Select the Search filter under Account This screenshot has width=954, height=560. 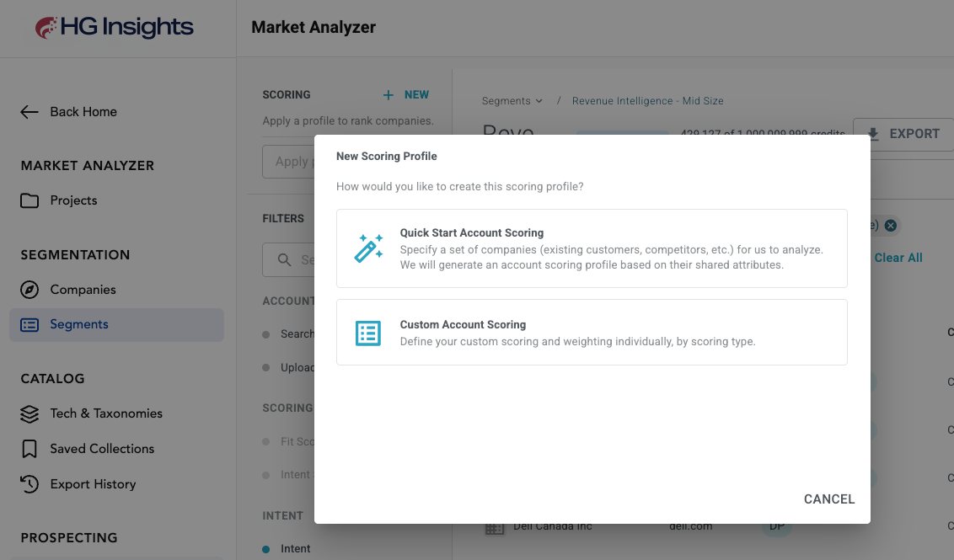click(x=297, y=334)
